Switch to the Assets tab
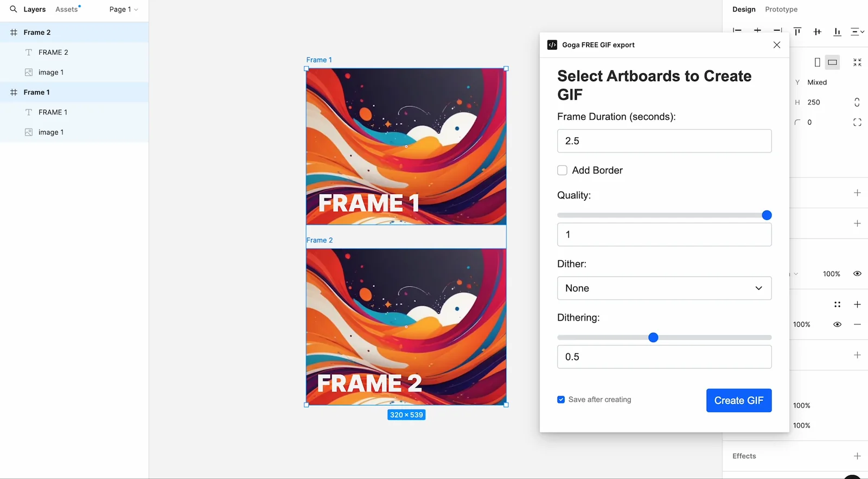This screenshot has width=868, height=479. pyautogui.click(x=67, y=9)
